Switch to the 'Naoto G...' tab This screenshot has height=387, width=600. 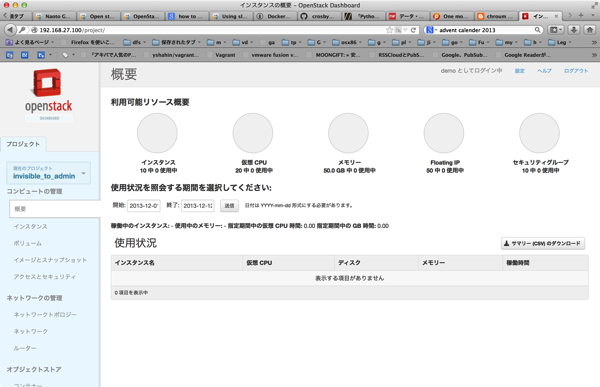point(54,16)
